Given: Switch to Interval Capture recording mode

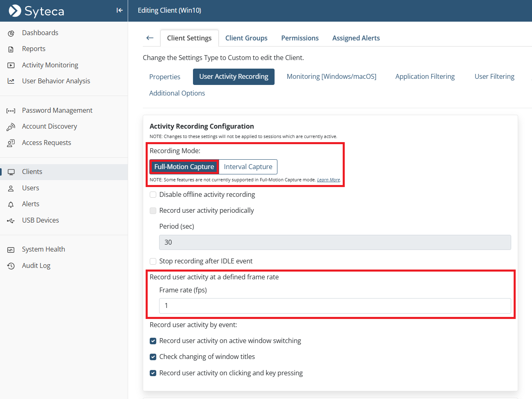Looking at the screenshot, I should tap(248, 167).
